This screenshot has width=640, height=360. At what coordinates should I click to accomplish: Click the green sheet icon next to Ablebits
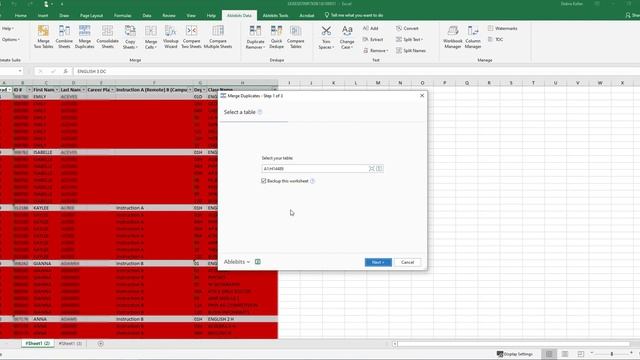(258, 262)
